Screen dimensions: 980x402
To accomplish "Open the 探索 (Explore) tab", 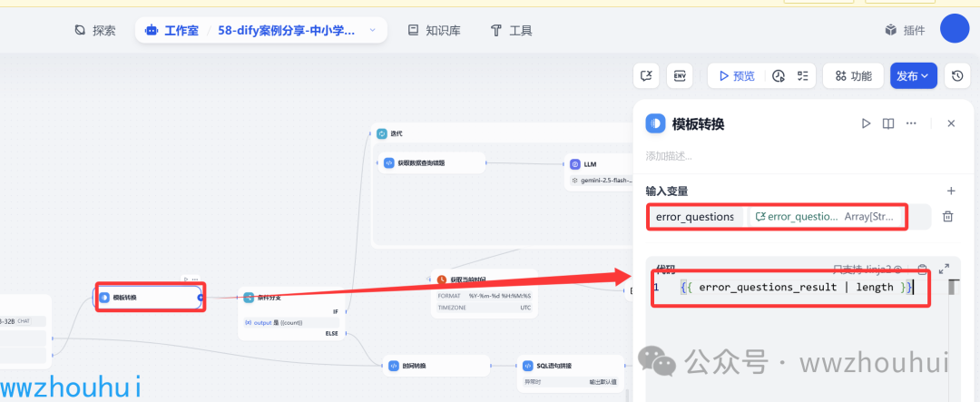I will (95, 30).
